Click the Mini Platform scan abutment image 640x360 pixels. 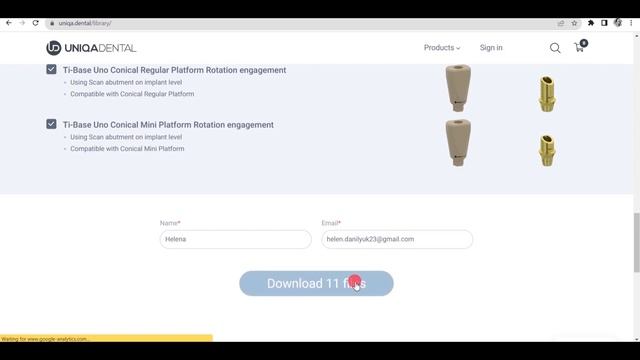tap(458, 143)
